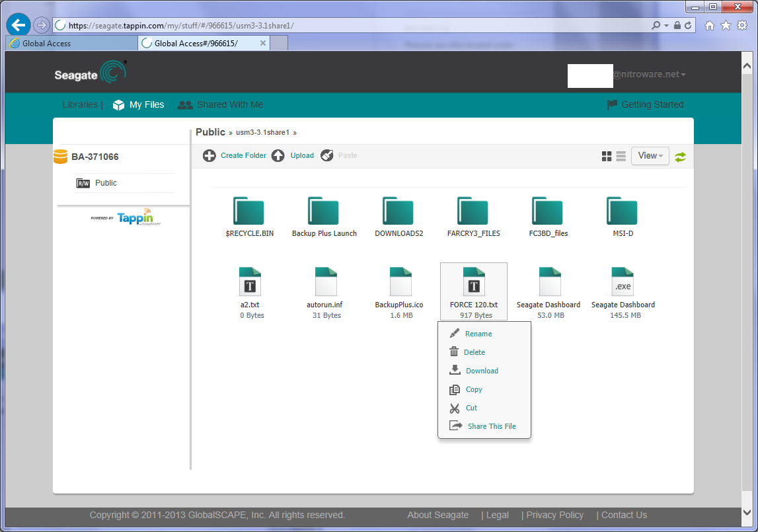Open the browser home icon

point(709,26)
